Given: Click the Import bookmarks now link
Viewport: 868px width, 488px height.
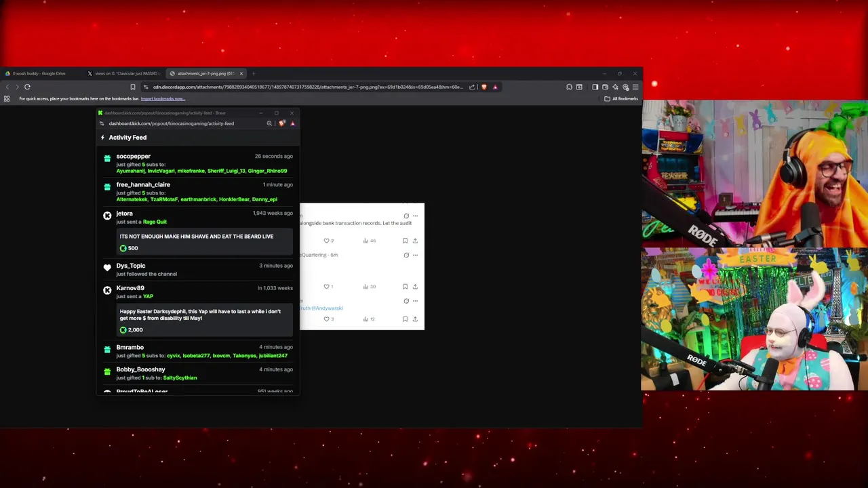Looking at the screenshot, I should (x=163, y=99).
